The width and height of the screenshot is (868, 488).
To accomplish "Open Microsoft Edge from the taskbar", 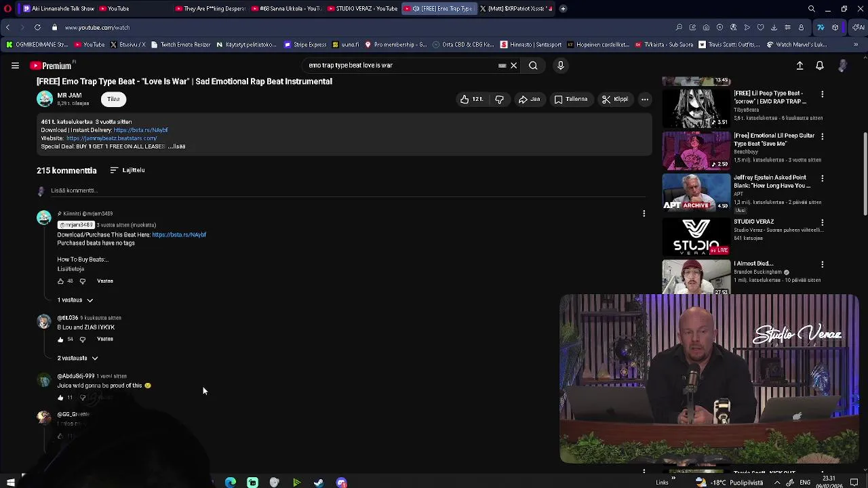I will click(x=231, y=483).
